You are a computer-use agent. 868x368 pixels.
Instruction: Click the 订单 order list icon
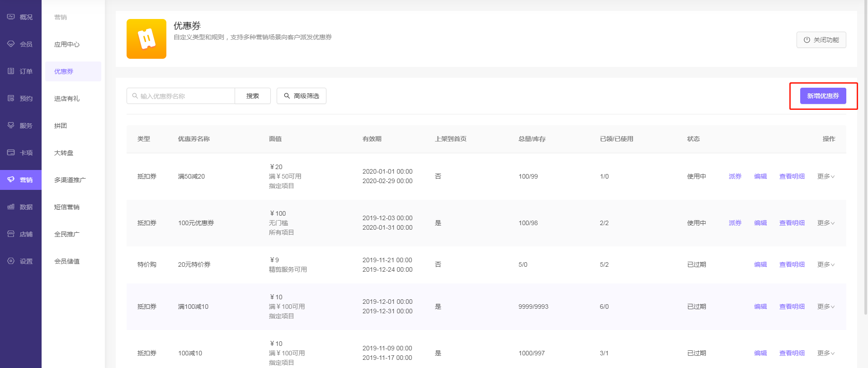point(11,71)
